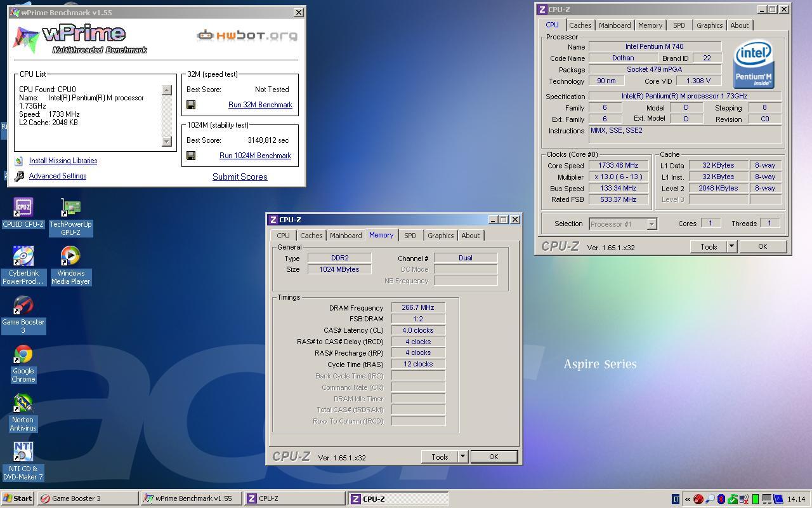This screenshot has height=508, width=812.
Task: Click the network computers tray icon
Action: pyautogui.click(x=767, y=499)
